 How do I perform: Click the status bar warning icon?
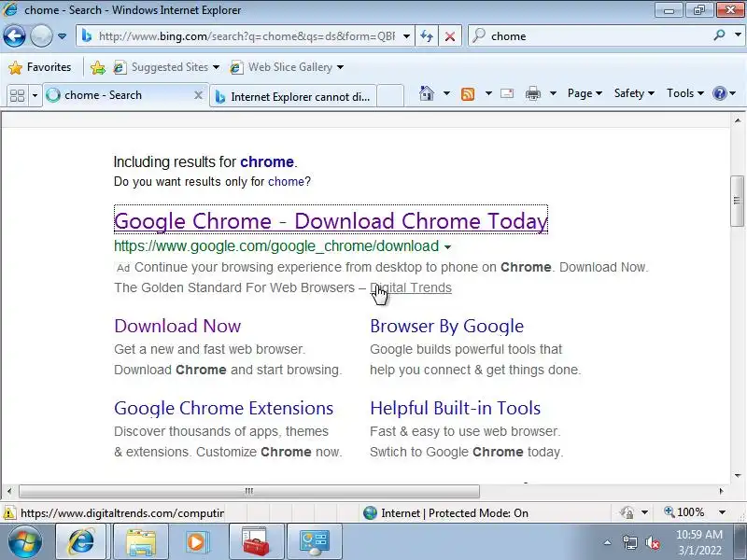[8, 513]
